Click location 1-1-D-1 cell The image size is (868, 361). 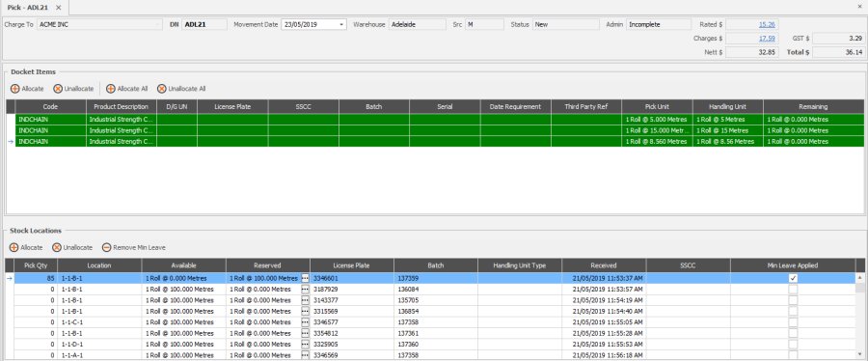pyautogui.click(x=99, y=345)
